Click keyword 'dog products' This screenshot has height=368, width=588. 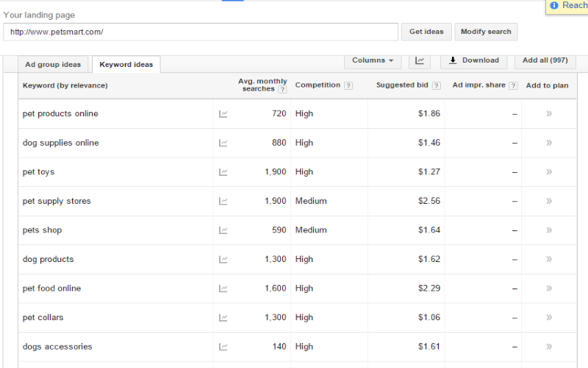coord(48,259)
